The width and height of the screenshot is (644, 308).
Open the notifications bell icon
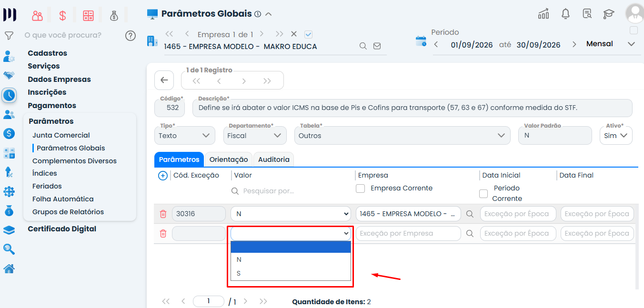(x=565, y=14)
